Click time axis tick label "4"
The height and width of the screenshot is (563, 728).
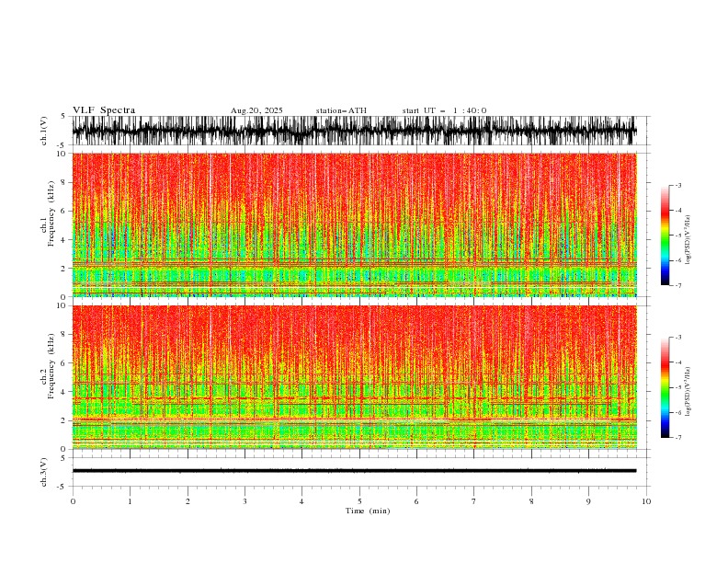tap(301, 501)
